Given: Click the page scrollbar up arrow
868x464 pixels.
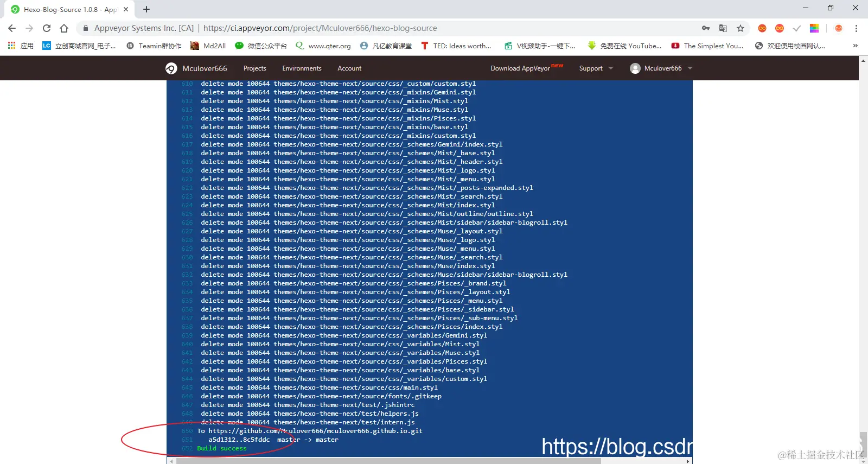Looking at the screenshot, I should pyautogui.click(x=863, y=60).
